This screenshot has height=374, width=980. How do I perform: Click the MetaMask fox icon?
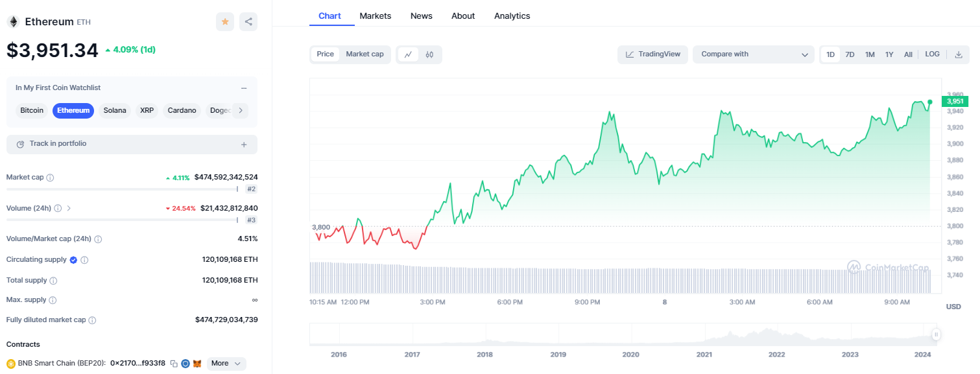pyautogui.click(x=197, y=364)
